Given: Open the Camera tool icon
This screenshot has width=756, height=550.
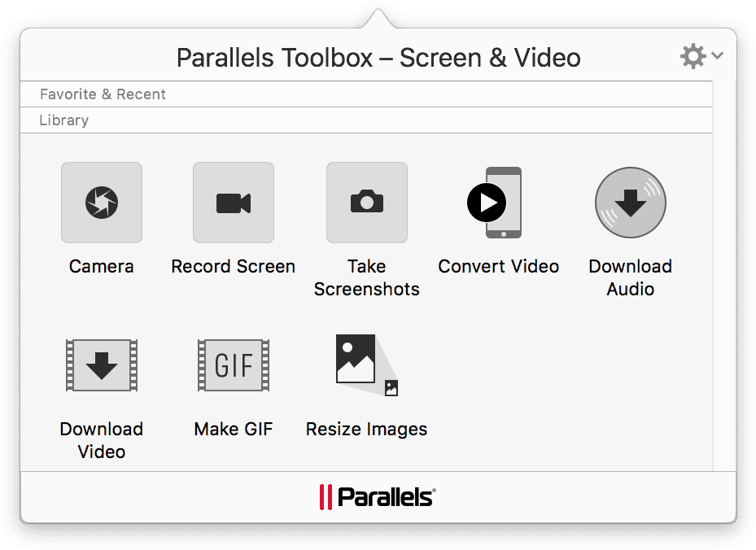Looking at the screenshot, I should point(102,203).
